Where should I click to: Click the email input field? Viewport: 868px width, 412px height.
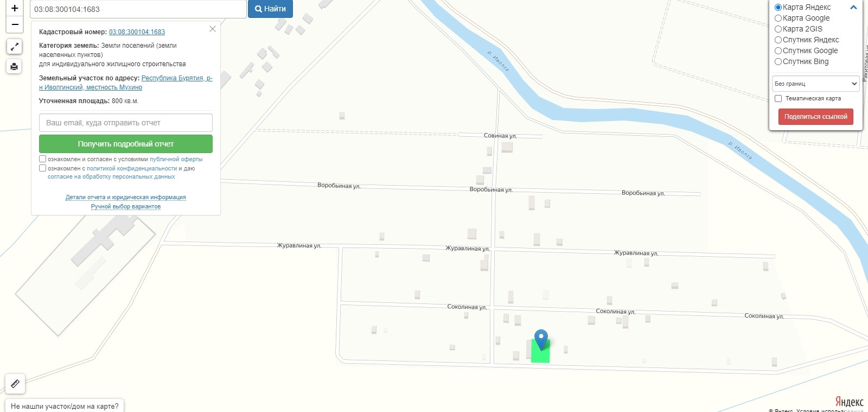click(126, 123)
